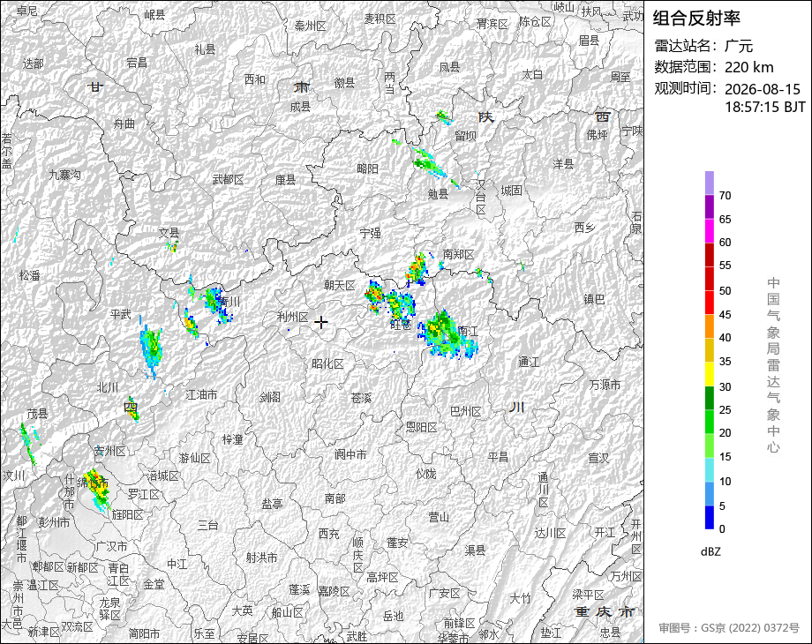
Task: Select the echo cluster at 青川
Action: tap(216, 303)
